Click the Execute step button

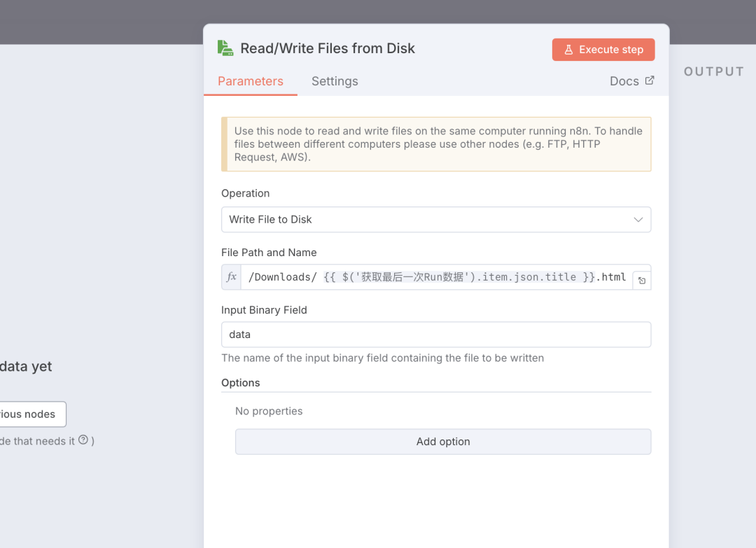pyautogui.click(x=603, y=49)
